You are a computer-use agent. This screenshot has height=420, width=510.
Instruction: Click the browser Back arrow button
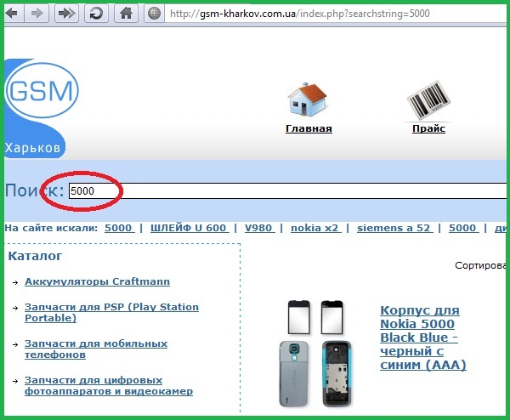point(14,14)
